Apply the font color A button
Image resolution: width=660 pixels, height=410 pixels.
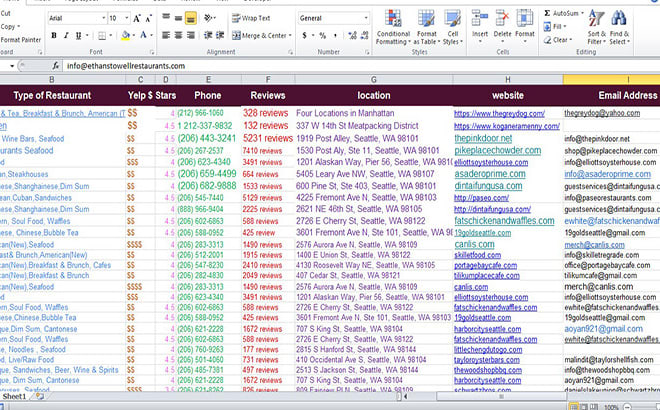[143, 36]
